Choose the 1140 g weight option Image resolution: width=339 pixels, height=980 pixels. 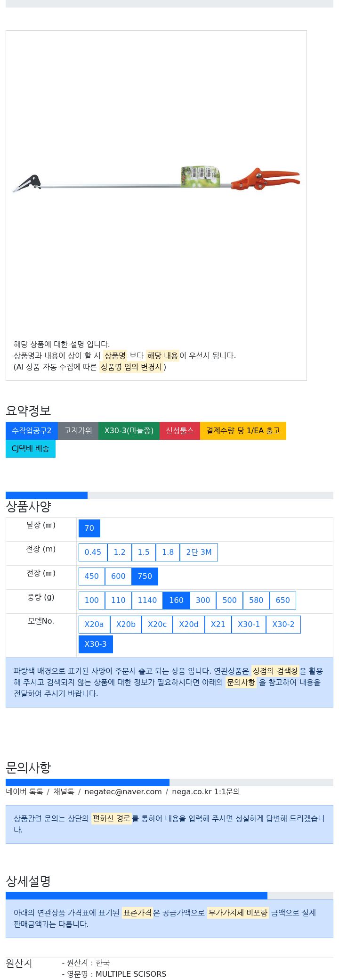(147, 601)
